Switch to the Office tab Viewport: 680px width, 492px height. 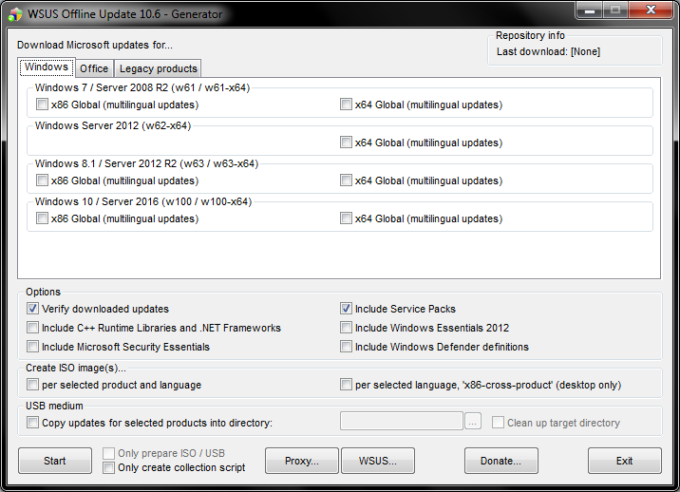pyautogui.click(x=94, y=69)
